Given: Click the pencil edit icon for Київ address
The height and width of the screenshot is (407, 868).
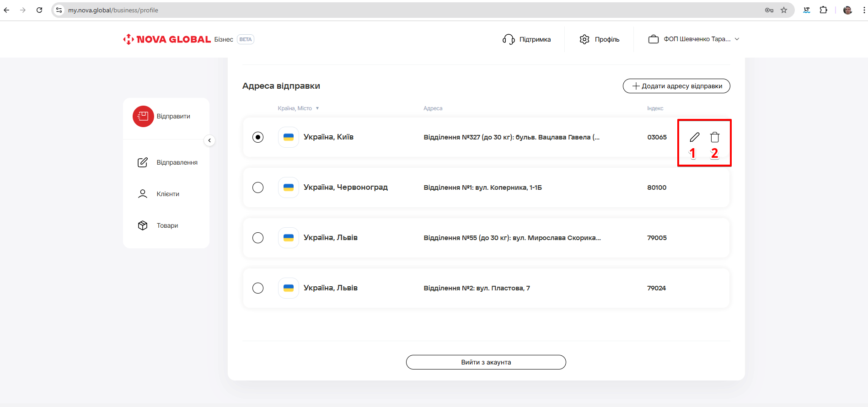Looking at the screenshot, I should click(x=694, y=137).
